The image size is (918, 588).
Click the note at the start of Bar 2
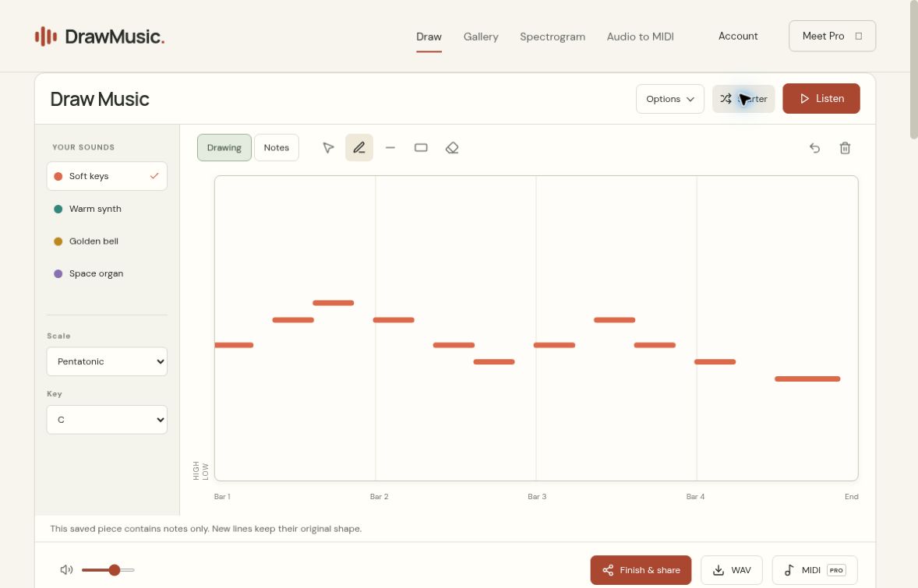[394, 319]
